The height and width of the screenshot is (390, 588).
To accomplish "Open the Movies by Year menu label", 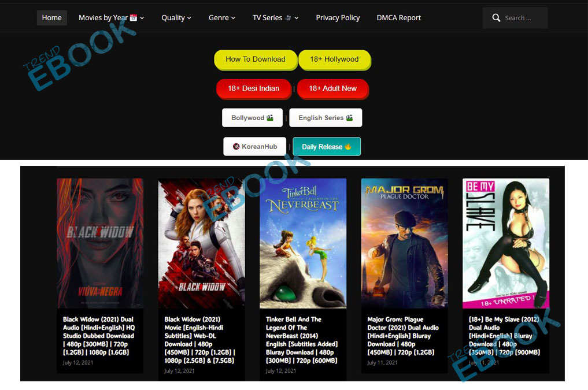I will 103,17.
